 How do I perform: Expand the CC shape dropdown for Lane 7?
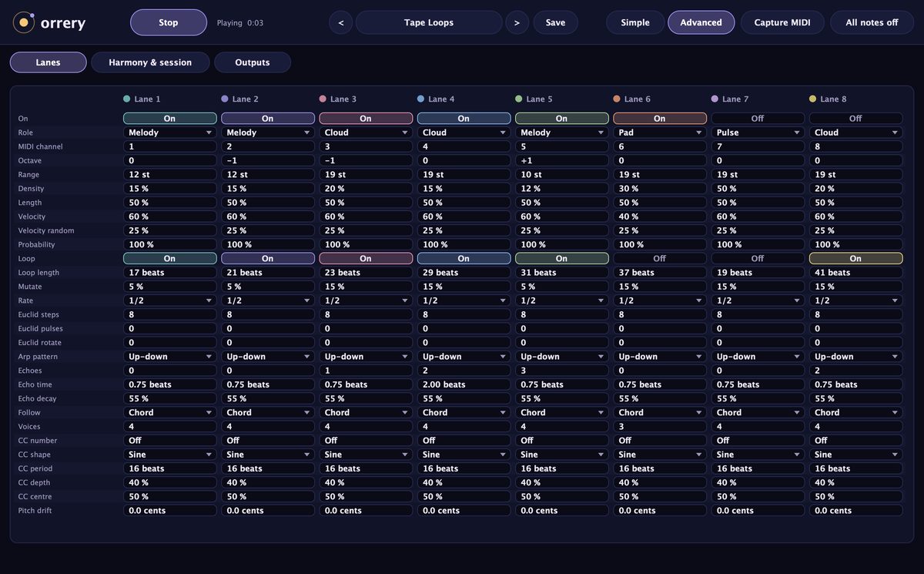pos(758,455)
